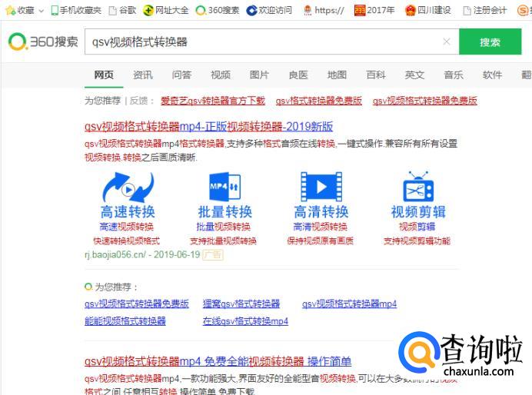This screenshot has height=395, width=532.
Task: Open blue qsv视频格式转换器mp4 recommendation
Action: coord(349,304)
